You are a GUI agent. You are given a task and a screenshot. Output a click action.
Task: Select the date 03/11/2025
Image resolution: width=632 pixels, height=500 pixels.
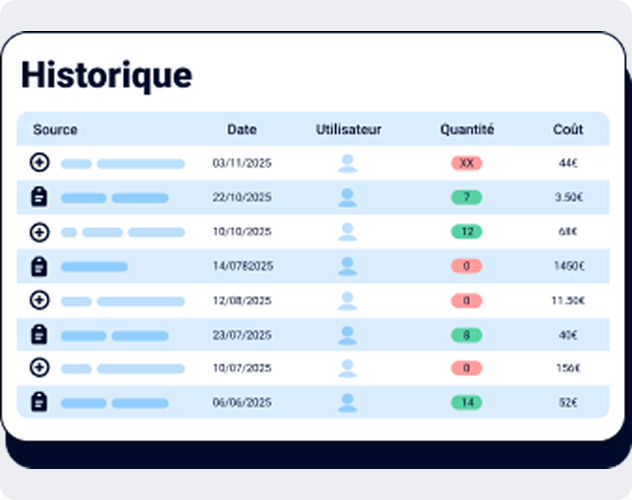(x=242, y=163)
